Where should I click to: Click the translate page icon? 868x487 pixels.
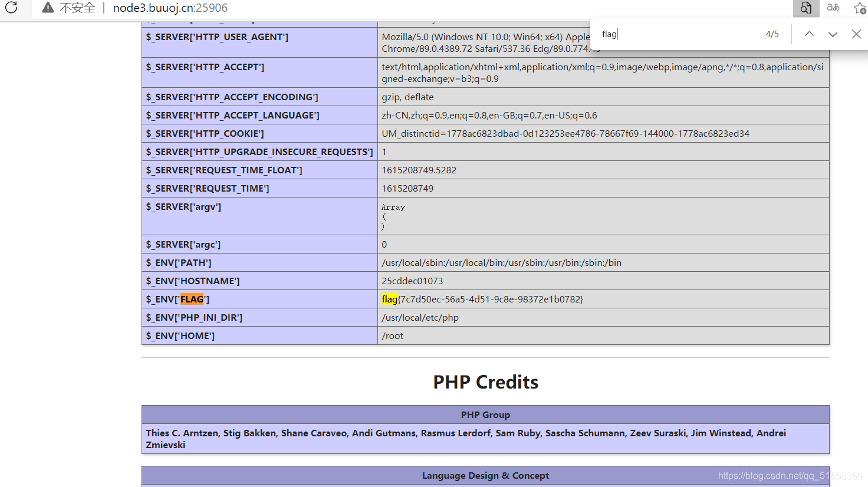[833, 8]
